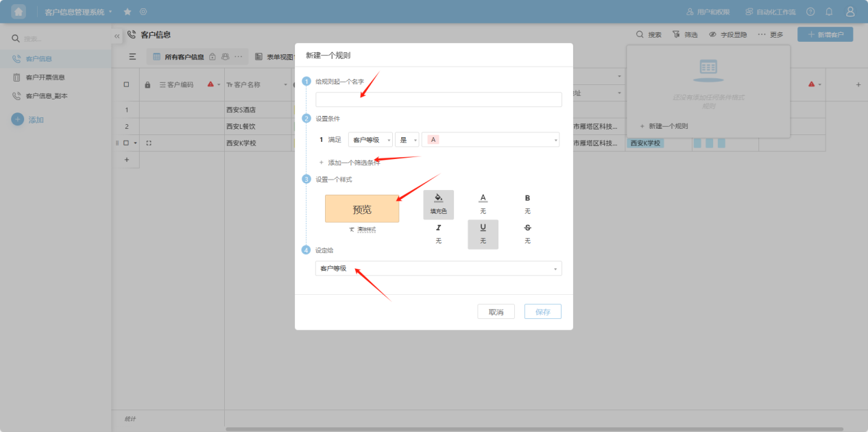Click the 取消 button
The height and width of the screenshot is (432, 868).
point(496,312)
